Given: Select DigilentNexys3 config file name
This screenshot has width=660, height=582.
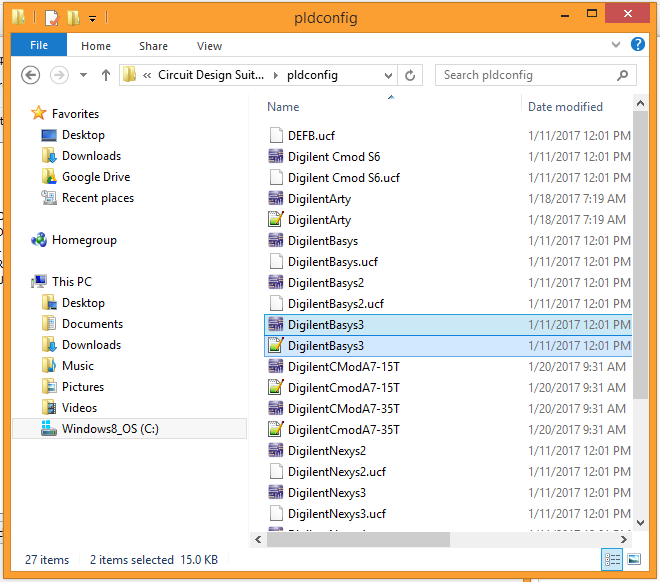Looking at the screenshot, I should pos(327,493).
